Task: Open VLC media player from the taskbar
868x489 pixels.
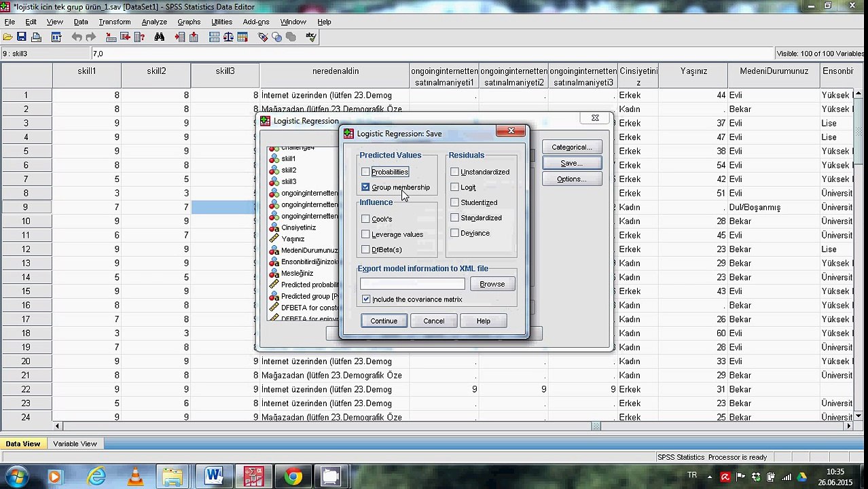Action: pos(136,477)
